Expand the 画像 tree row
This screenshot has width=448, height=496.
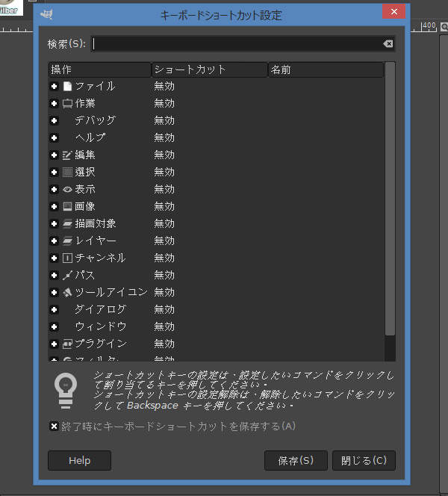click(x=54, y=207)
